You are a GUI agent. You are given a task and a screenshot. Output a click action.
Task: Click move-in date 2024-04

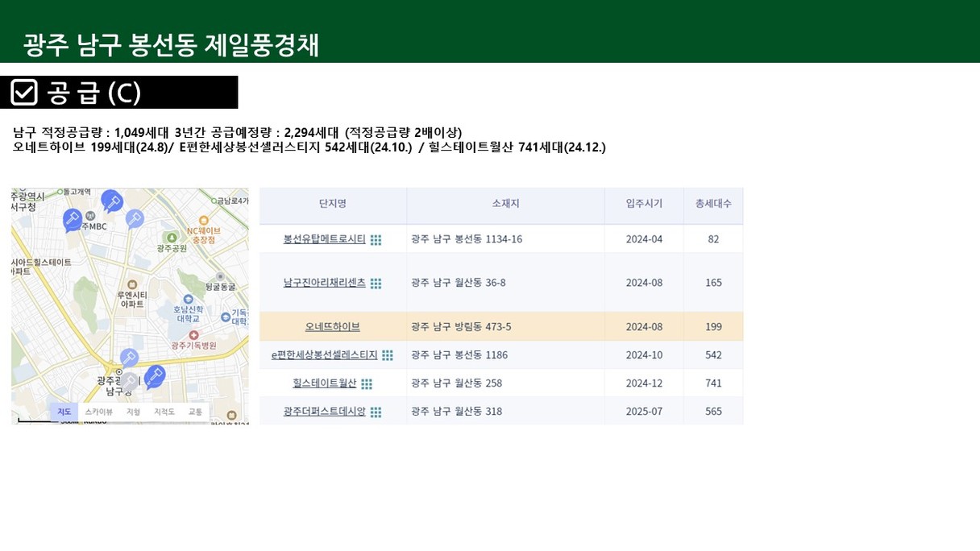tap(645, 239)
